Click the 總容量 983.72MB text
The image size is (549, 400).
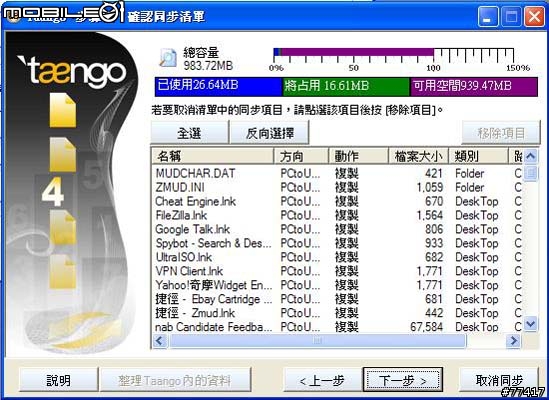pos(208,59)
